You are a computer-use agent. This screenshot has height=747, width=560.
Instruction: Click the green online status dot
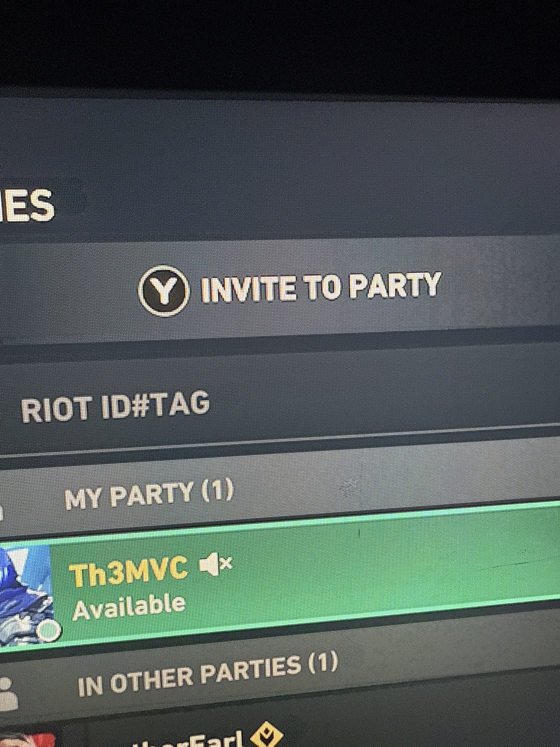click(x=49, y=630)
